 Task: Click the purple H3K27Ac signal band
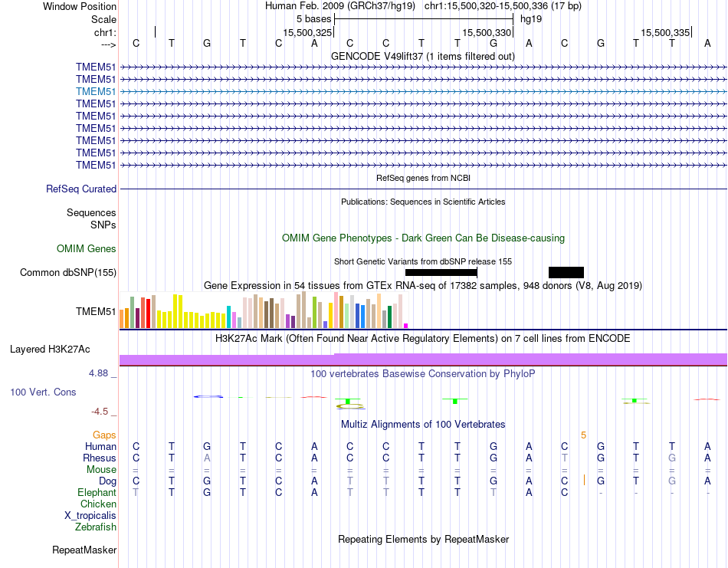click(423, 360)
